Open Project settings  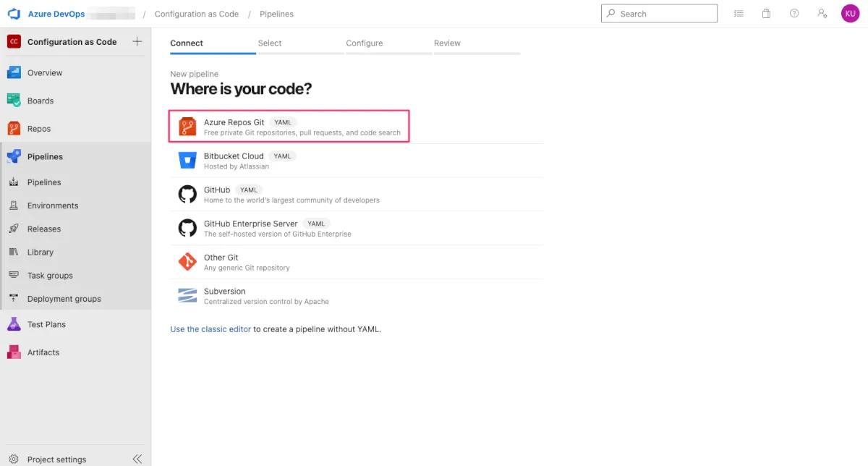(56, 459)
